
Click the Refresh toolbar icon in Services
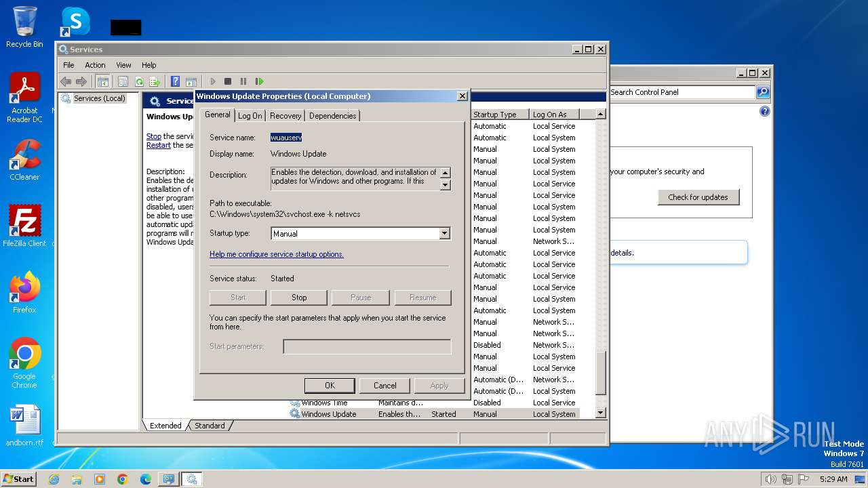pyautogui.click(x=139, y=81)
